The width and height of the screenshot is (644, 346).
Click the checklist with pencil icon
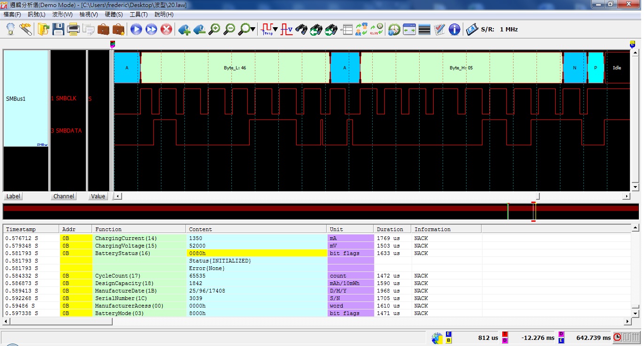pyautogui.click(x=439, y=30)
